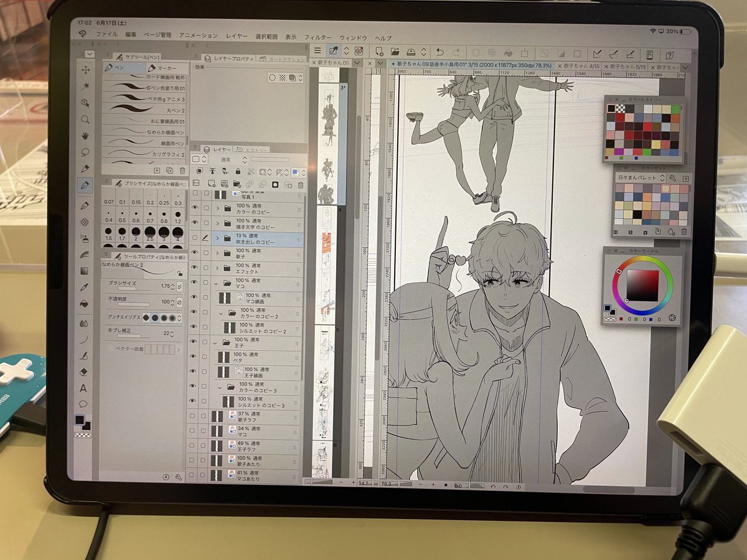
Task: Switch to the ヒストリー tab
Action: 256,150
